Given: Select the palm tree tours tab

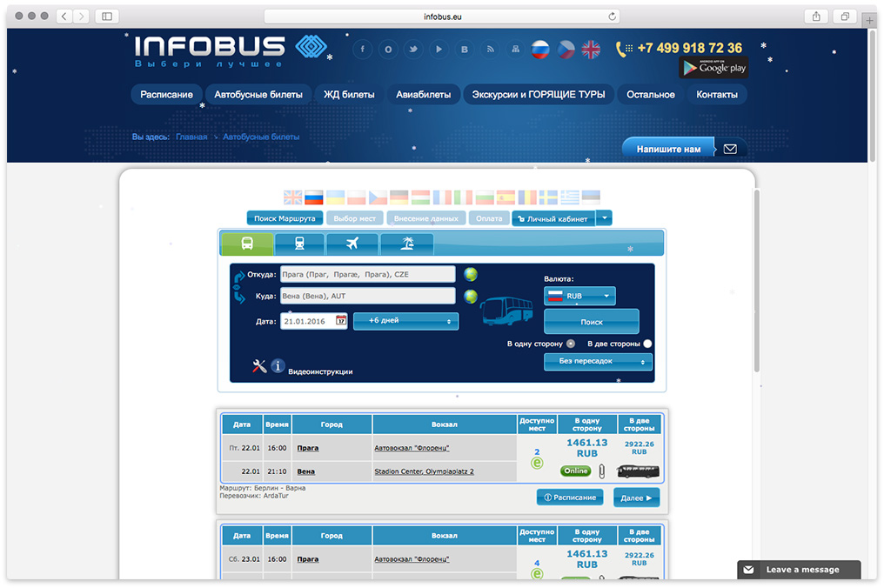Looking at the screenshot, I should (406, 244).
